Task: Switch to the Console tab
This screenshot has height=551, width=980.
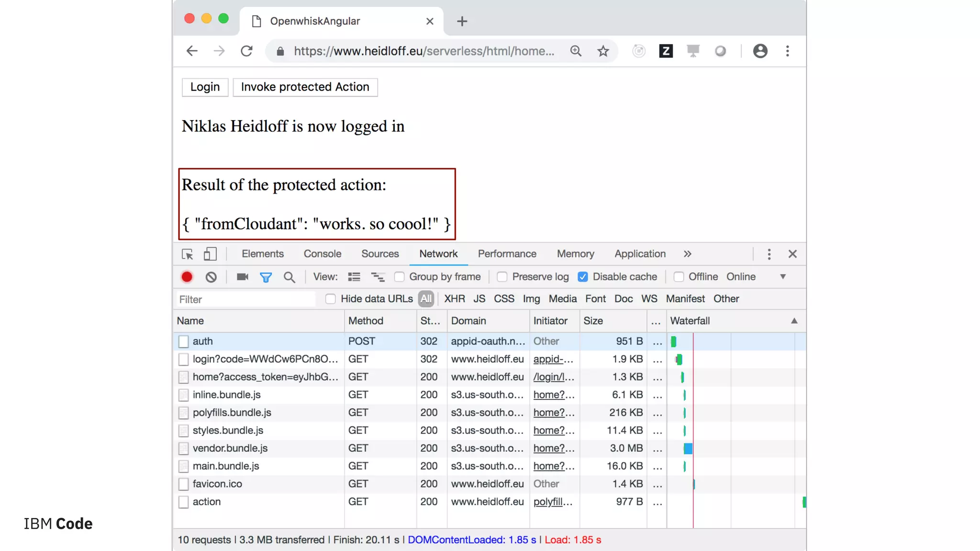Action: pyautogui.click(x=322, y=254)
